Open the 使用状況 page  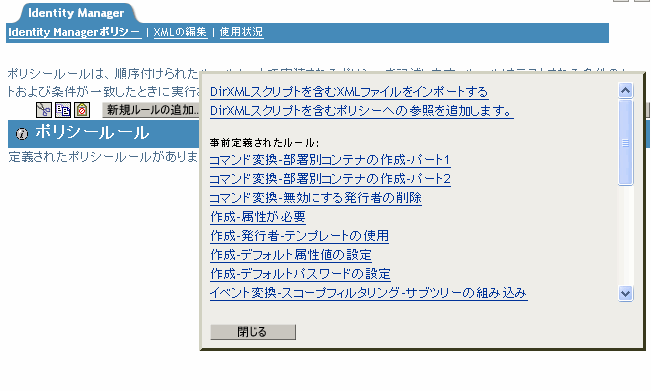pyautogui.click(x=241, y=32)
